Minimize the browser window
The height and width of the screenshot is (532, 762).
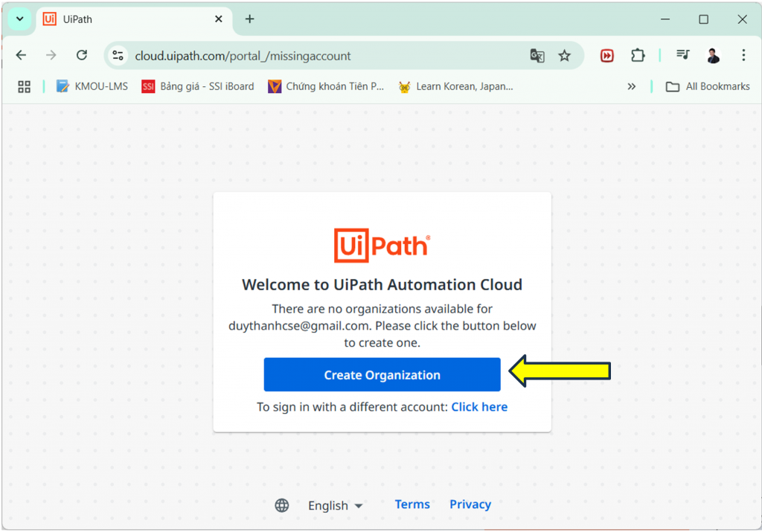coord(665,19)
